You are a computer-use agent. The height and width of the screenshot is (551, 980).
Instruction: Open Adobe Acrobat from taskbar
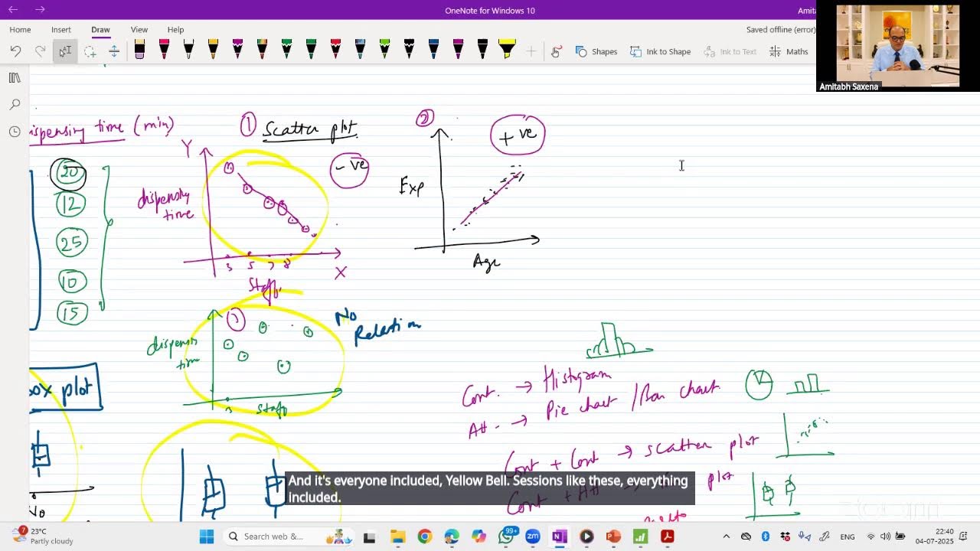click(667, 536)
